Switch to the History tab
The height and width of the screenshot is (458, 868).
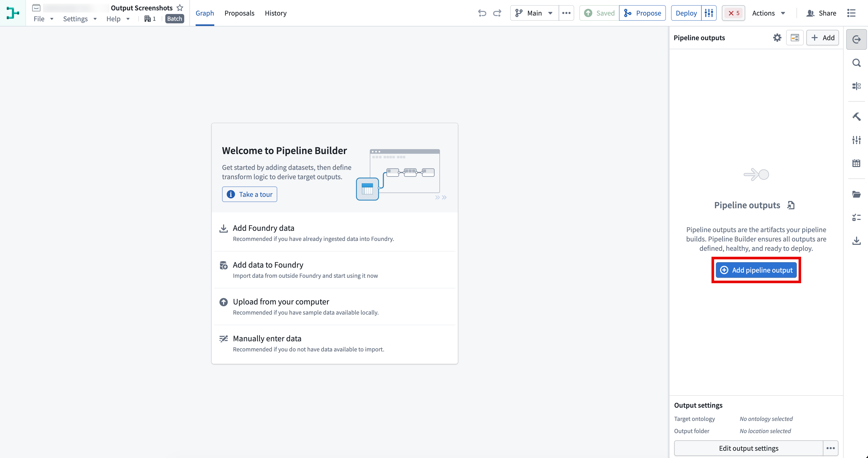tap(276, 13)
